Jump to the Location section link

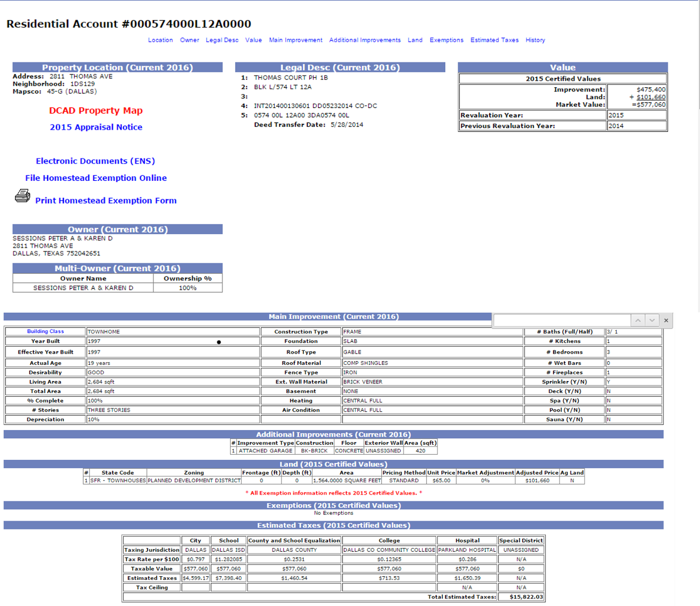161,40
